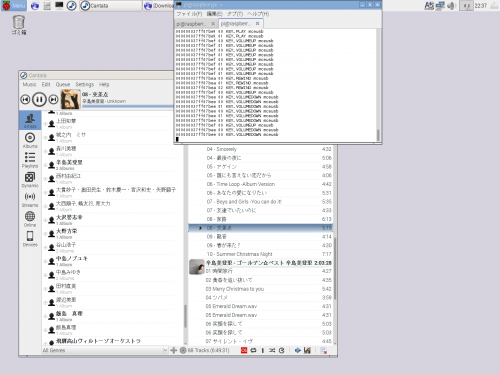Image resolution: width=500 pixels, height=375 pixels.
Task: Expand the 谷山浩子 artist entry
Action: (45, 247)
